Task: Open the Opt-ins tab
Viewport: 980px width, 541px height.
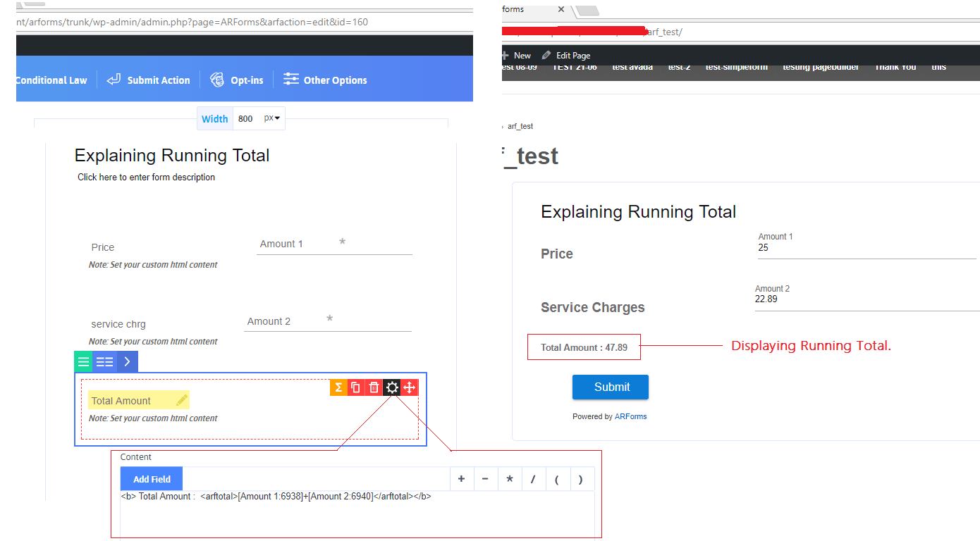Action: (237, 80)
